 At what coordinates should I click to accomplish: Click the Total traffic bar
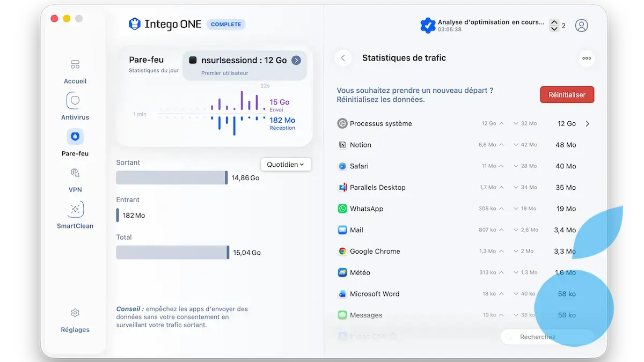173,252
